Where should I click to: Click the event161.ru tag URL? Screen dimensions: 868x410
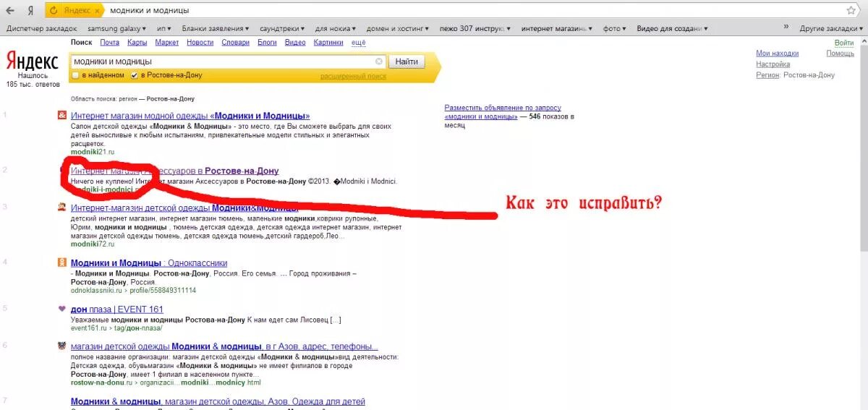point(116,328)
